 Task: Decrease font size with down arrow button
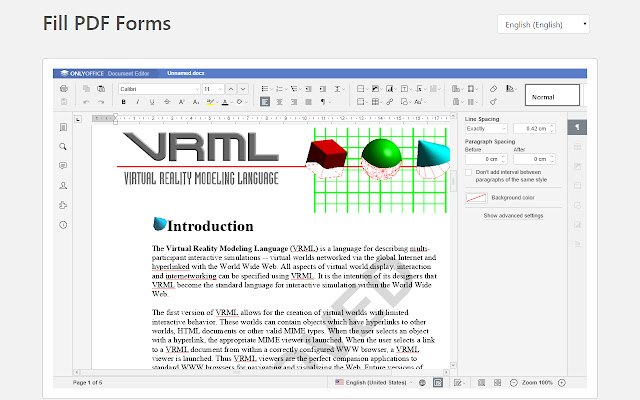click(243, 89)
